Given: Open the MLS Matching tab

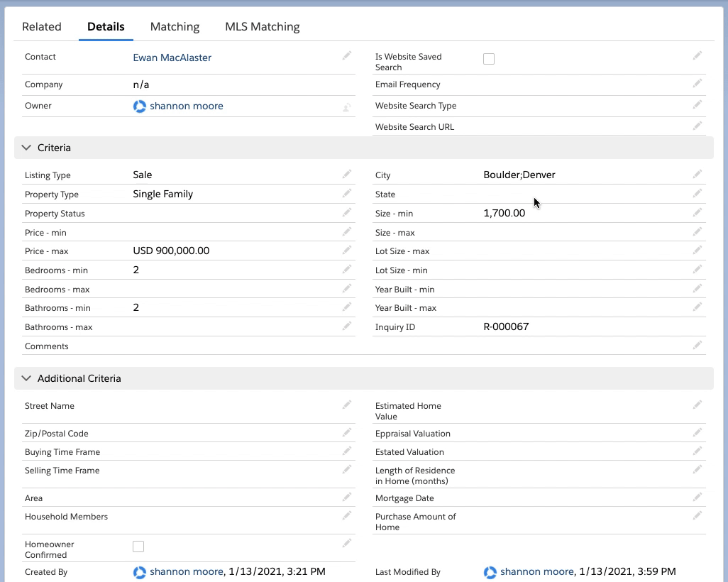Looking at the screenshot, I should (x=263, y=27).
